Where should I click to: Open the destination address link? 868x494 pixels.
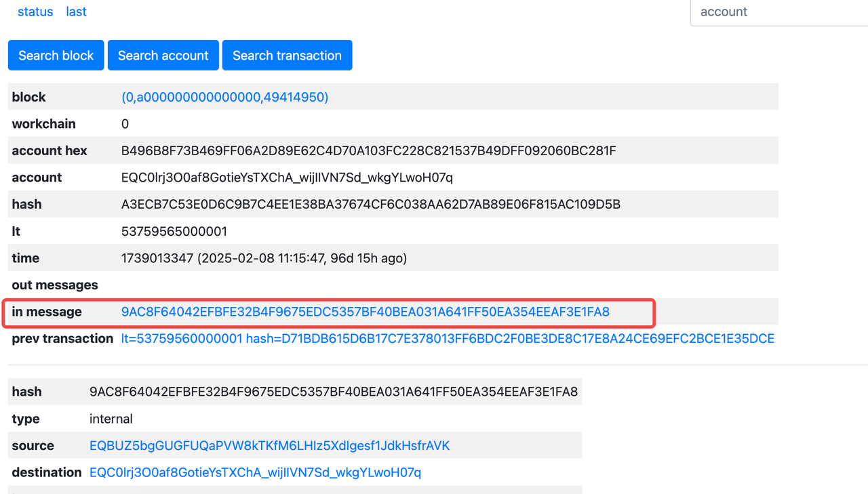coord(255,472)
